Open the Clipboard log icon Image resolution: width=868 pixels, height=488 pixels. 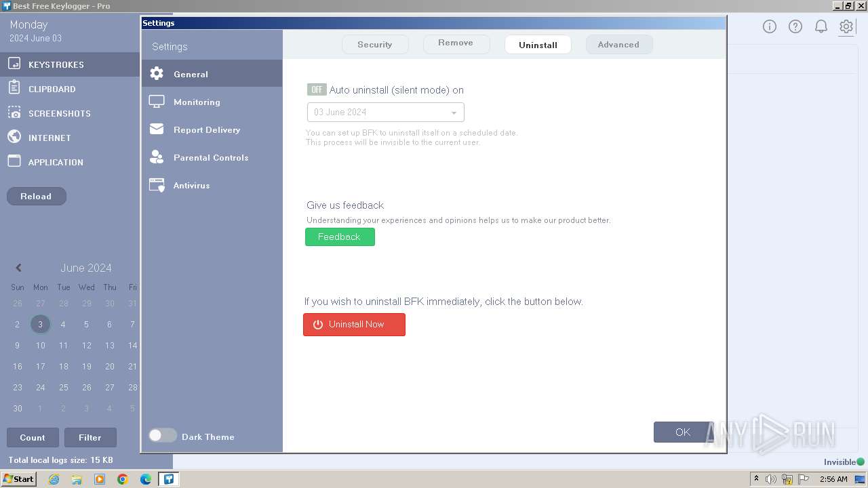point(14,87)
